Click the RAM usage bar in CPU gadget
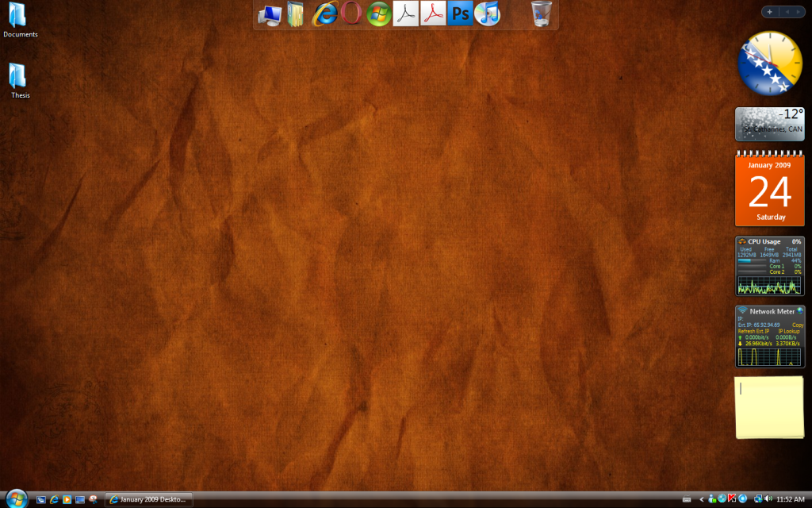Image resolution: width=812 pixels, height=508 pixels. point(752,260)
